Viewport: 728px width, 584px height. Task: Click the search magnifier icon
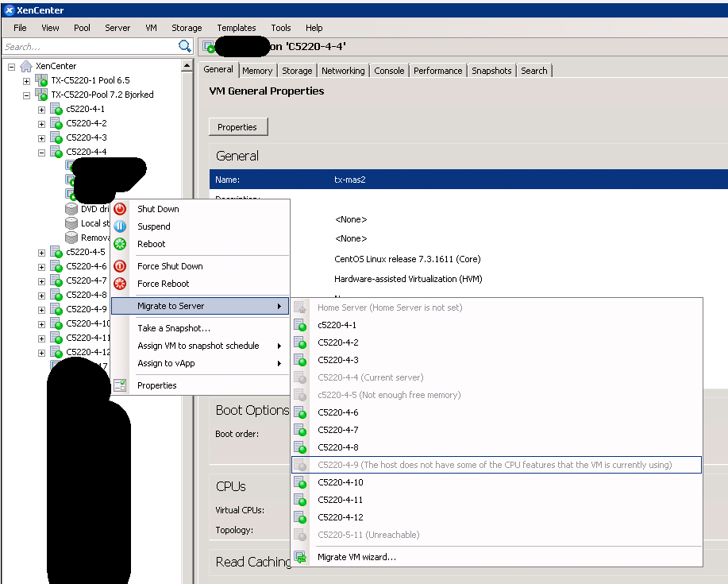(185, 47)
